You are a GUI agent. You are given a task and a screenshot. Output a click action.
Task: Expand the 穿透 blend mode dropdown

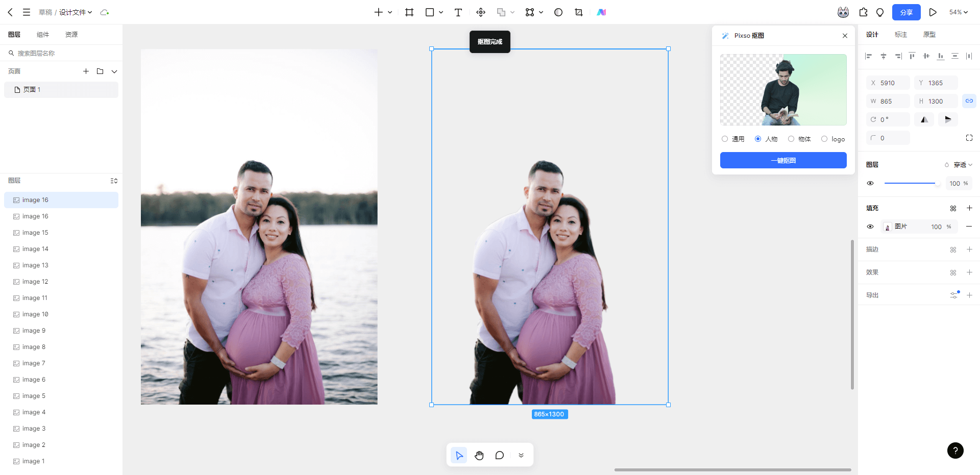962,165
